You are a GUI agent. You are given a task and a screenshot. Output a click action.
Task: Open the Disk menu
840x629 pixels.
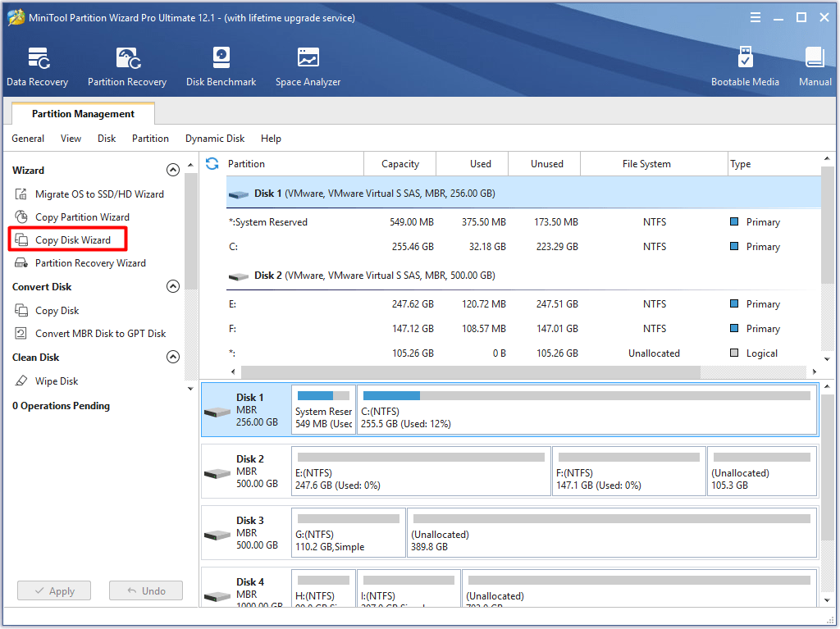click(106, 138)
